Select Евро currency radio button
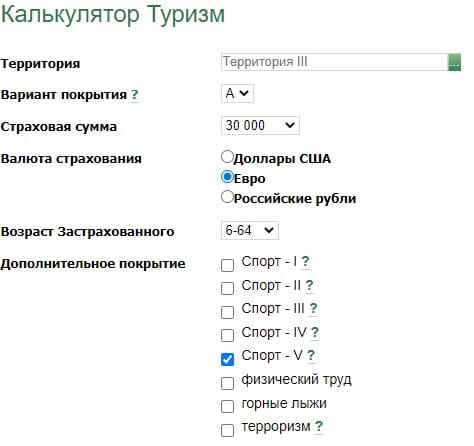The height and width of the screenshot is (446, 474). point(227,177)
